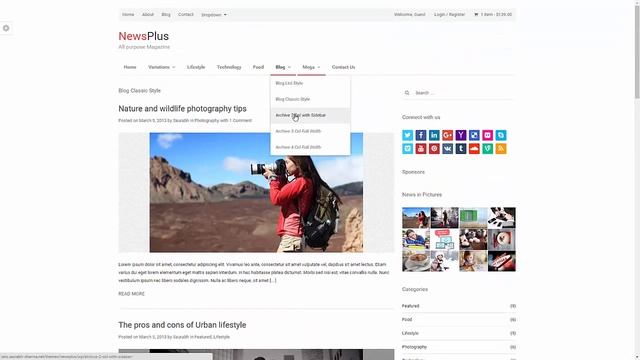Click Home link in top bar
The width and height of the screenshot is (640, 360).
[128, 14]
